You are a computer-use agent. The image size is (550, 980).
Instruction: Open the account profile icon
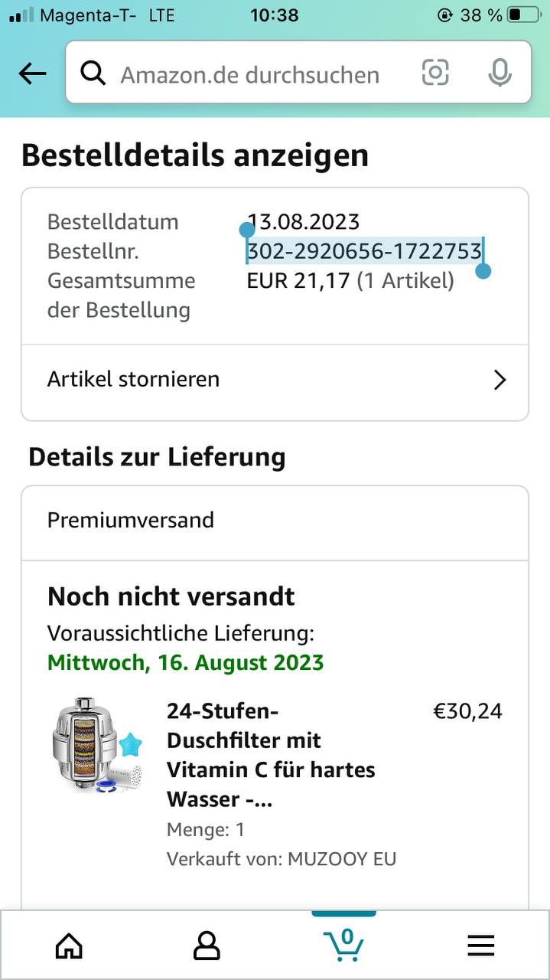coord(207,946)
